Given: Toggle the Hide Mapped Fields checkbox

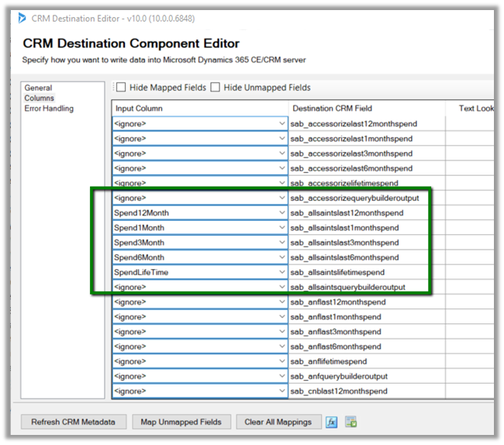Looking at the screenshot, I should 121,88.
